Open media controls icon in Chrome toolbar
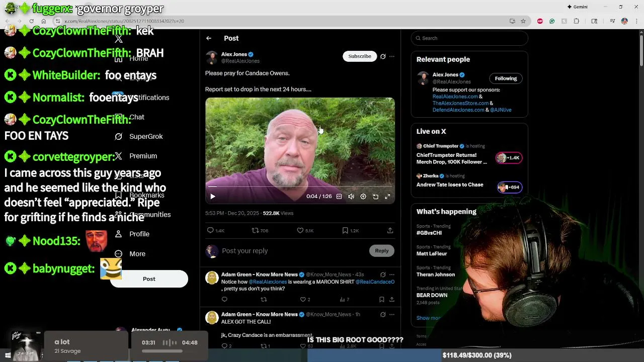 612,21
